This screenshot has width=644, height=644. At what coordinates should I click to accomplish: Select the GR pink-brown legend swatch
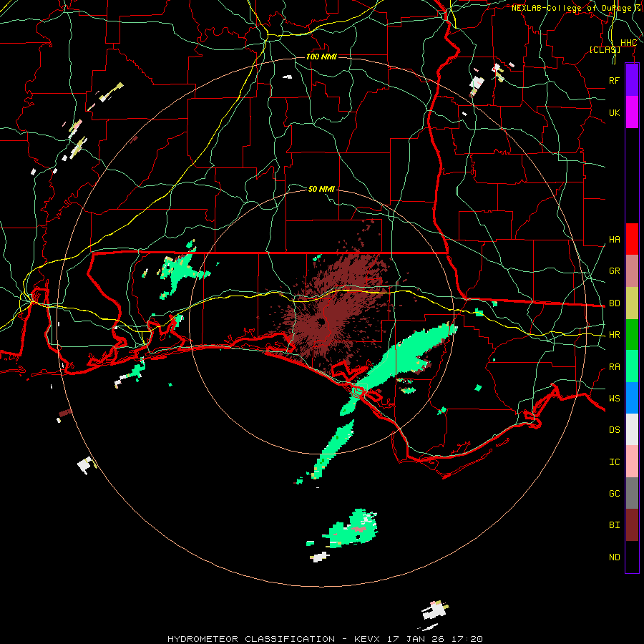pyautogui.click(x=632, y=271)
